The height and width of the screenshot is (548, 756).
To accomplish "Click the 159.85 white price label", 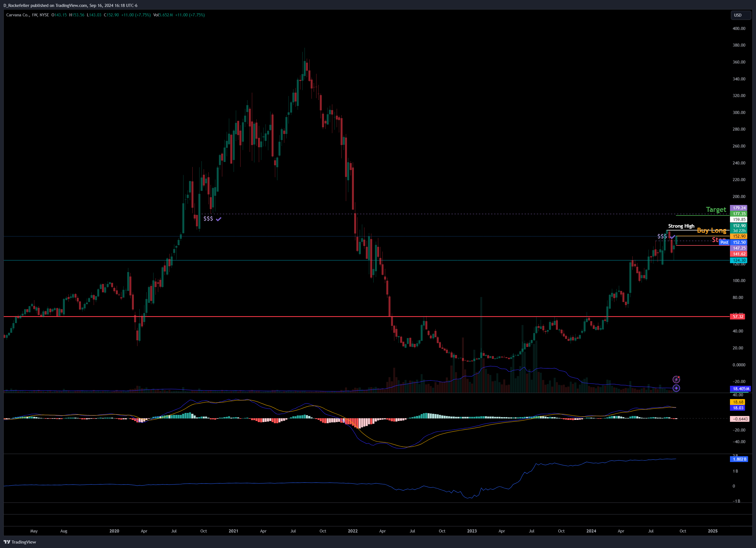I will (739, 219).
